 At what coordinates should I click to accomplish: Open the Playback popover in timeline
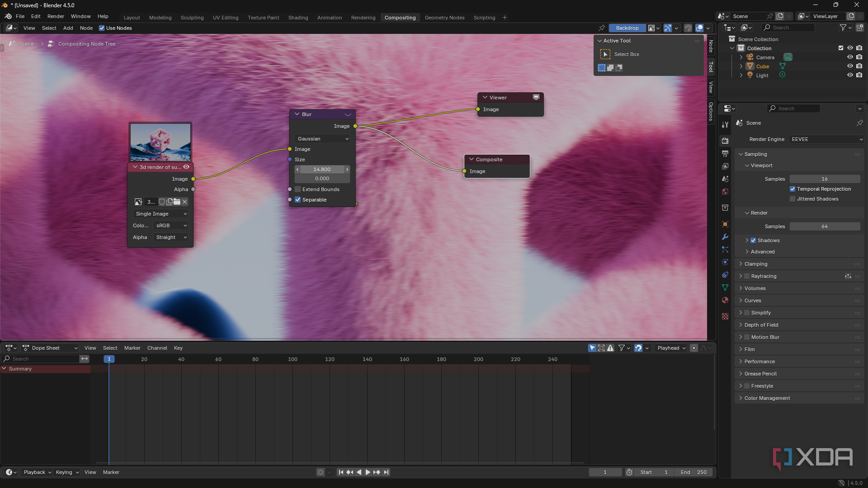37,472
